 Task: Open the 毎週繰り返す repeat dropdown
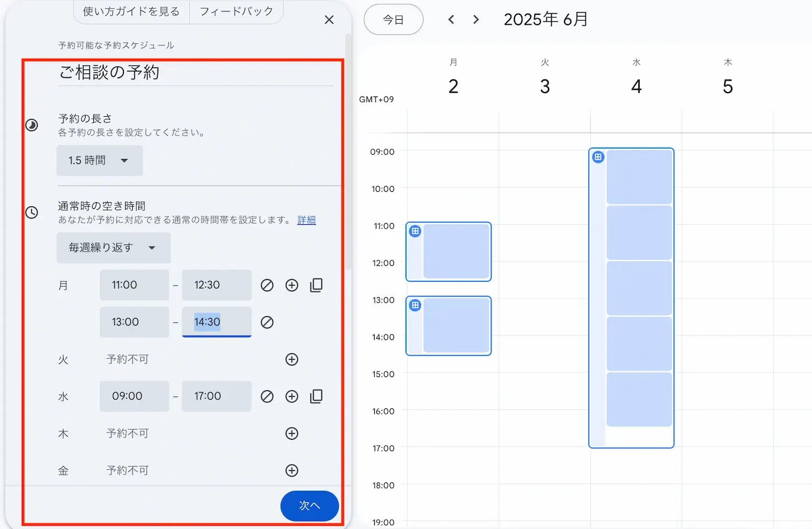[x=114, y=248]
